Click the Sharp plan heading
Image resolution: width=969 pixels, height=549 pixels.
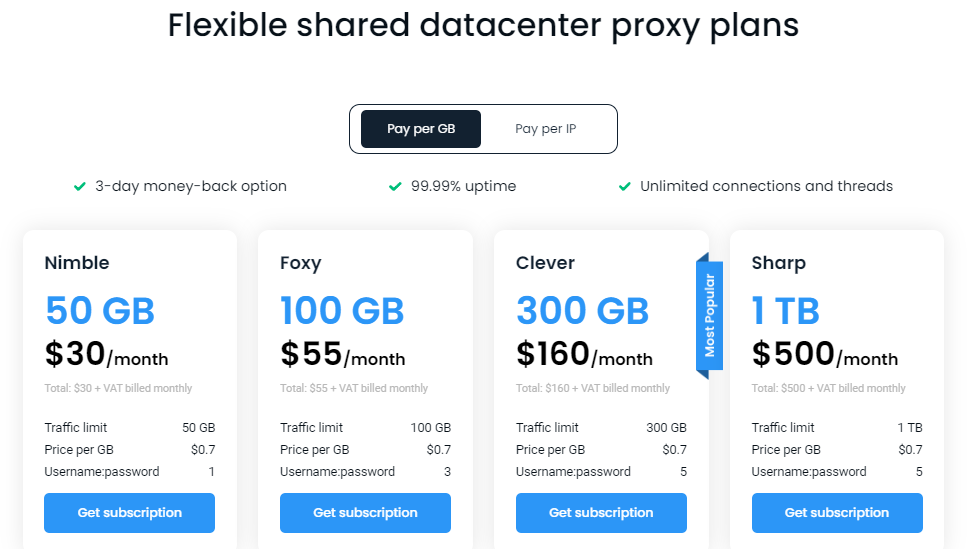point(779,263)
